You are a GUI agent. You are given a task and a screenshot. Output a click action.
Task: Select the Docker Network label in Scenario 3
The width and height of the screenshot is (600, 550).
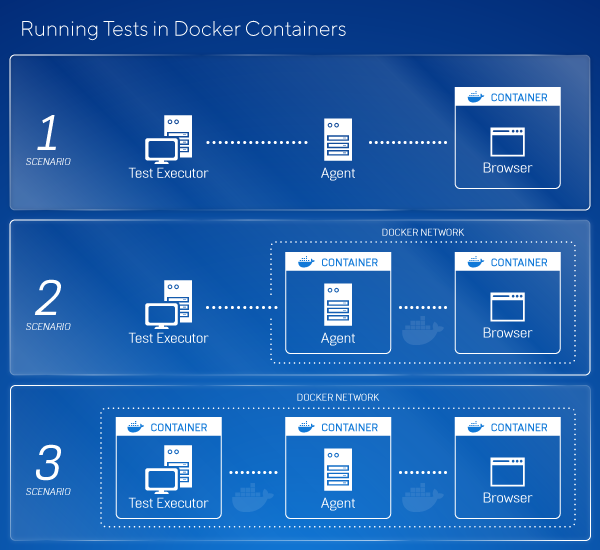[338, 397]
